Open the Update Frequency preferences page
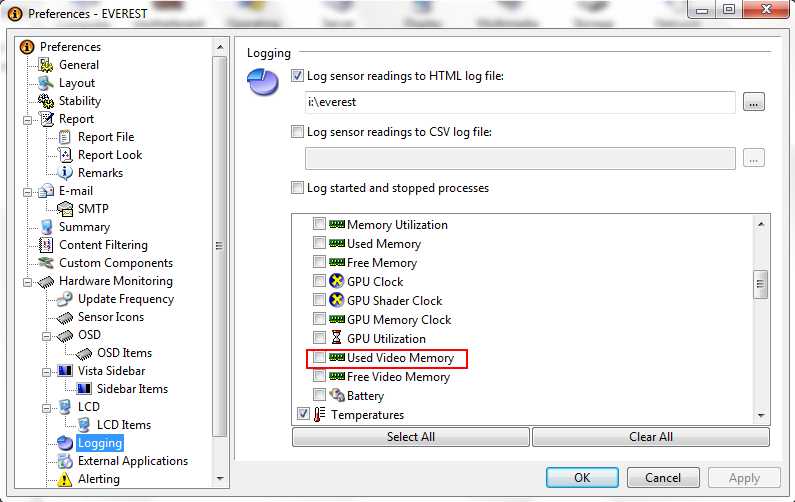This screenshot has height=502, width=795. point(126,299)
